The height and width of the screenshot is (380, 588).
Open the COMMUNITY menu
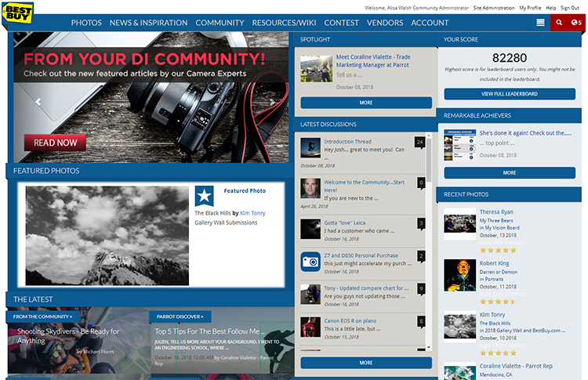(x=220, y=23)
